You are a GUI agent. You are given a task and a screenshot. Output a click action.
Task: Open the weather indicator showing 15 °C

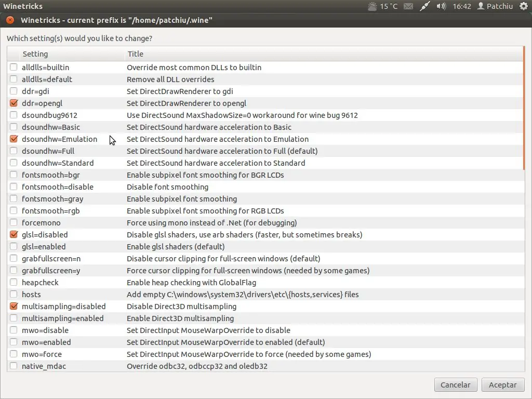click(x=383, y=6)
